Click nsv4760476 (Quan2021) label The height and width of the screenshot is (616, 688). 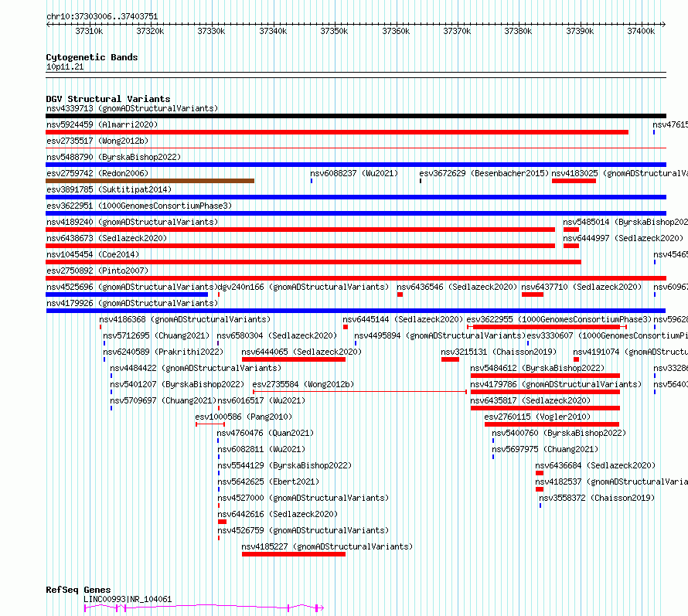pos(265,433)
